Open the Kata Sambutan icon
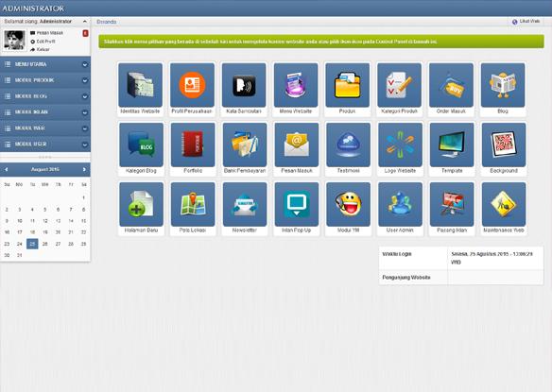 [x=244, y=85]
